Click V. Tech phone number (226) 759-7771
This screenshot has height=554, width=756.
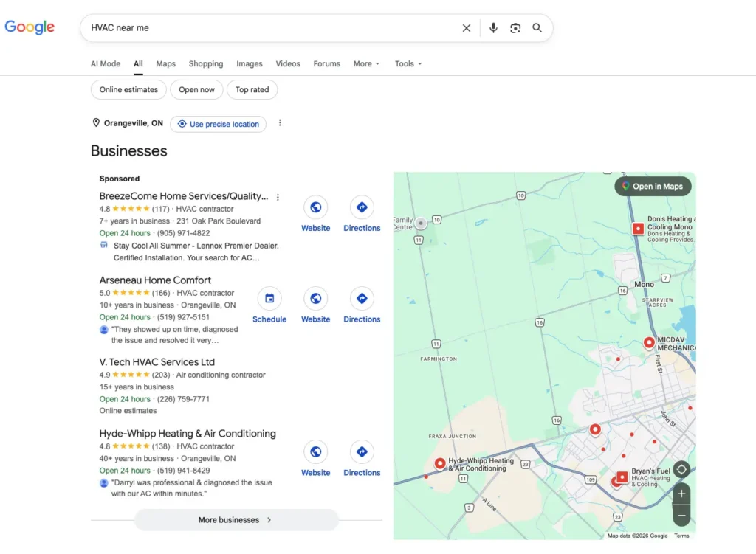tap(183, 399)
